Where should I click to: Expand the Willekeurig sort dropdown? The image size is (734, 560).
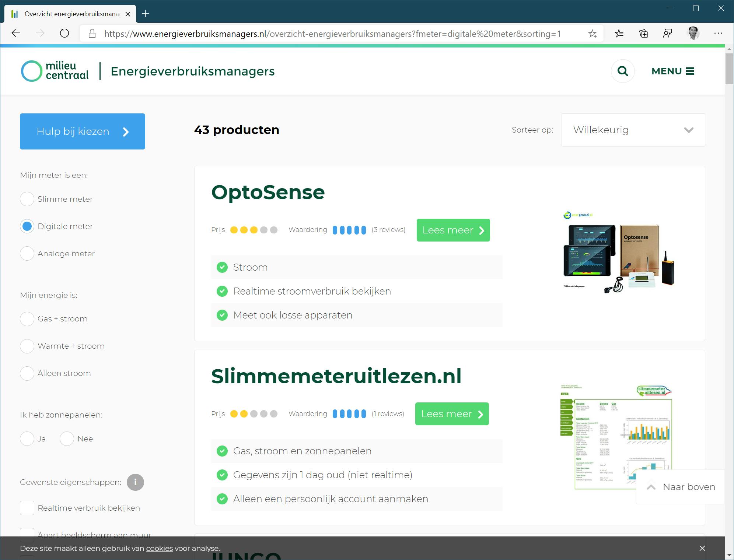633,130
